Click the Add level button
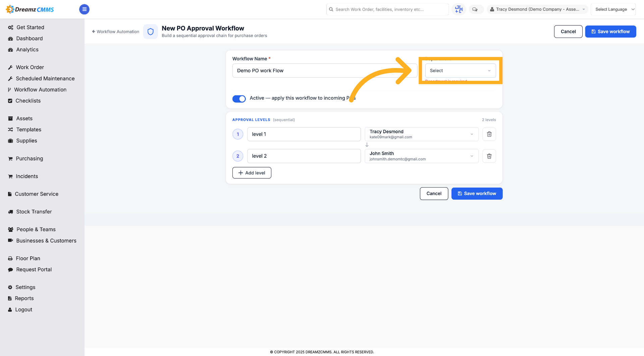 [x=252, y=173]
